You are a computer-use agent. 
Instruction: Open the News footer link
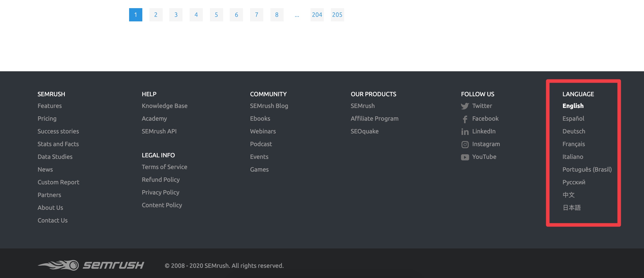pos(45,170)
